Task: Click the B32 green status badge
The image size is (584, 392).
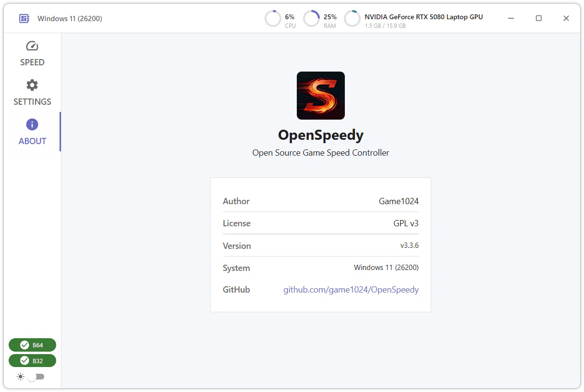Action: [32, 361]
